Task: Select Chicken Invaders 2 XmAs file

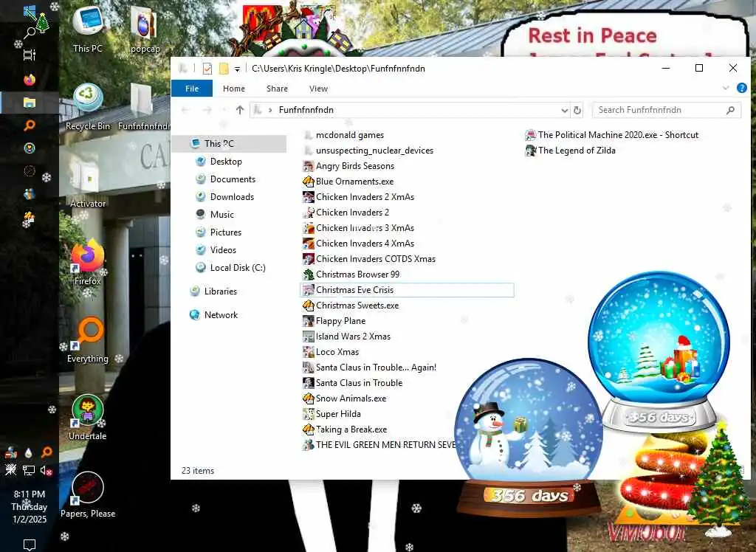Action: coord(358,197)
